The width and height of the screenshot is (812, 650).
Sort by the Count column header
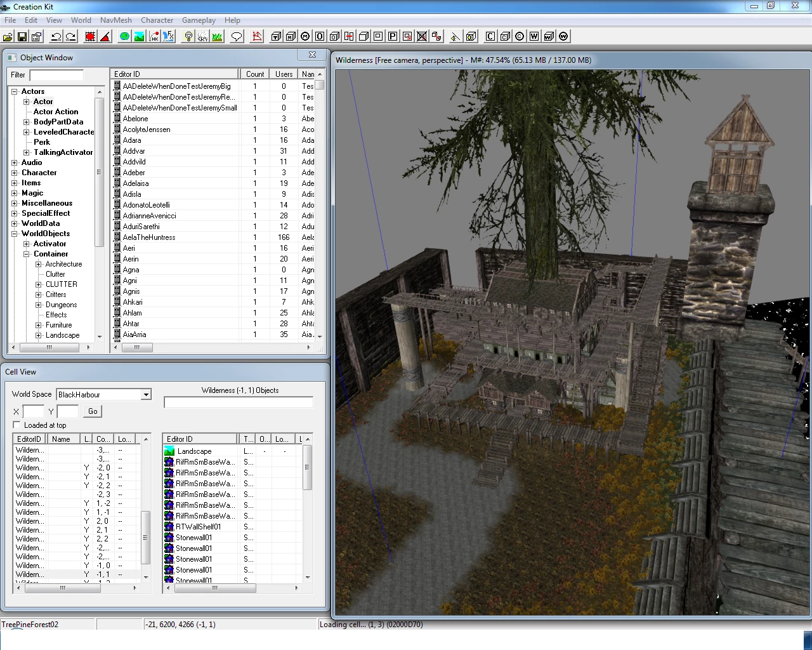255,74
